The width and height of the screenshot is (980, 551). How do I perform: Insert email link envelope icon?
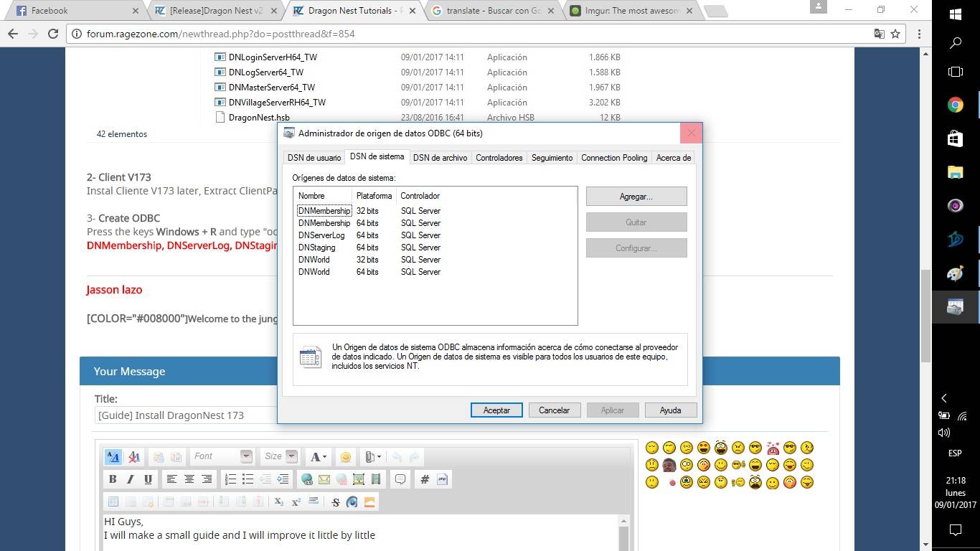(324, 479)
